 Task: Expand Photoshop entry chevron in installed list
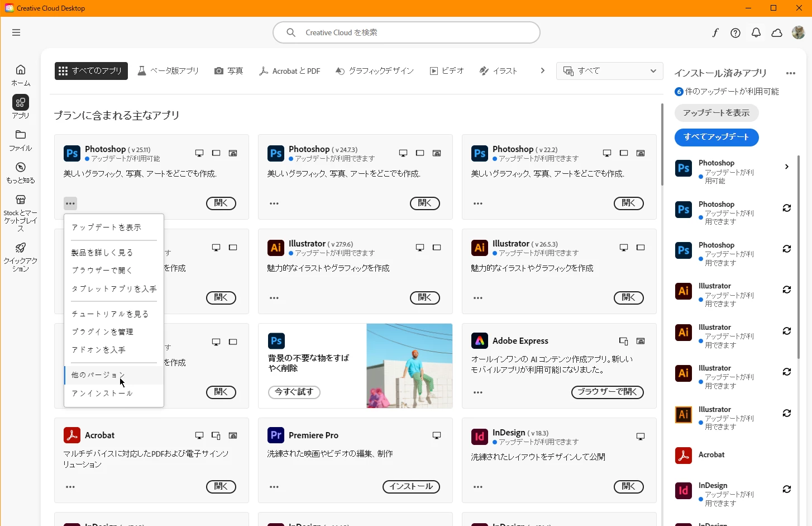pos(786,167)
